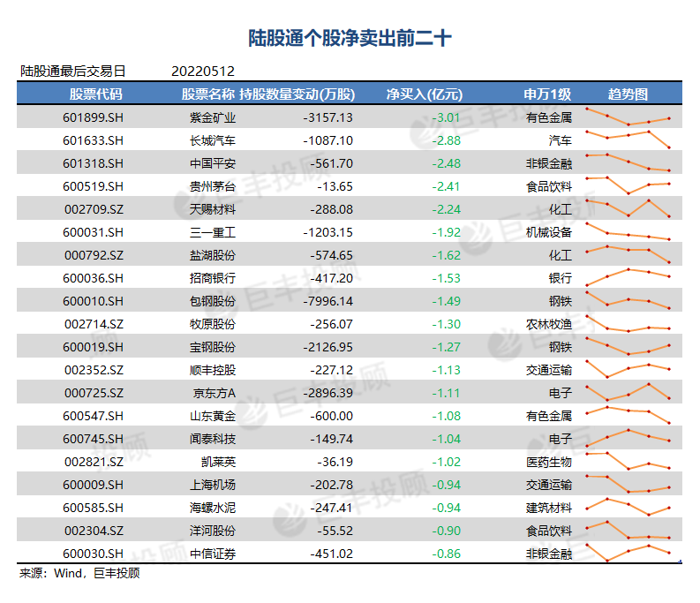The image size is (700, 603).
Task: Click the 医药生物 sector cell
Action: (x=549, y=462)
